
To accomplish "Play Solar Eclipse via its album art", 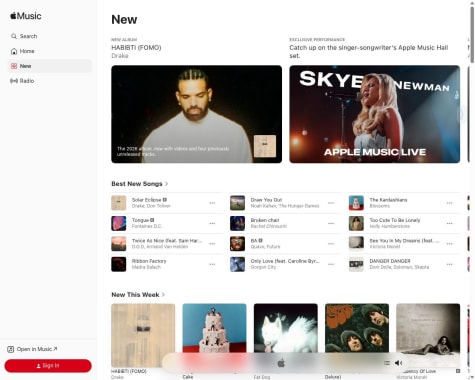I will (119, 203).
